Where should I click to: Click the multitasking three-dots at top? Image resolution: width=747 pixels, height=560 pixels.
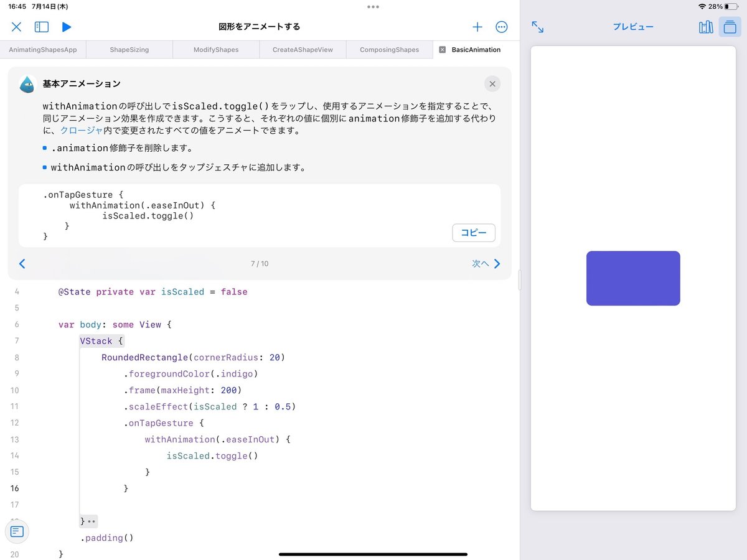(x=374, y=7)
